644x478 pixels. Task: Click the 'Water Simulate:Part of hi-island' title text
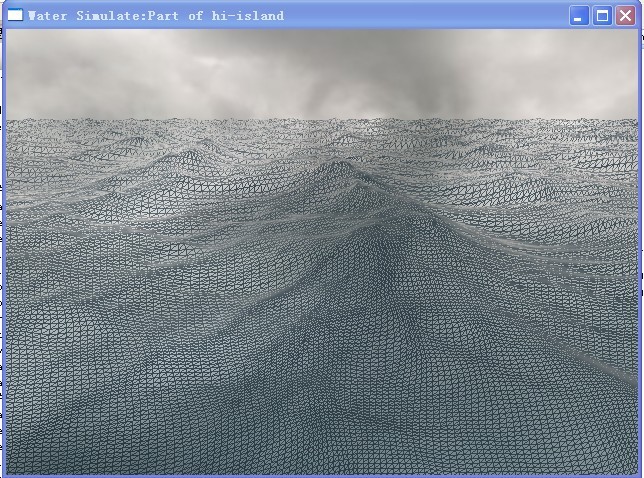click(x=156, y=16)
